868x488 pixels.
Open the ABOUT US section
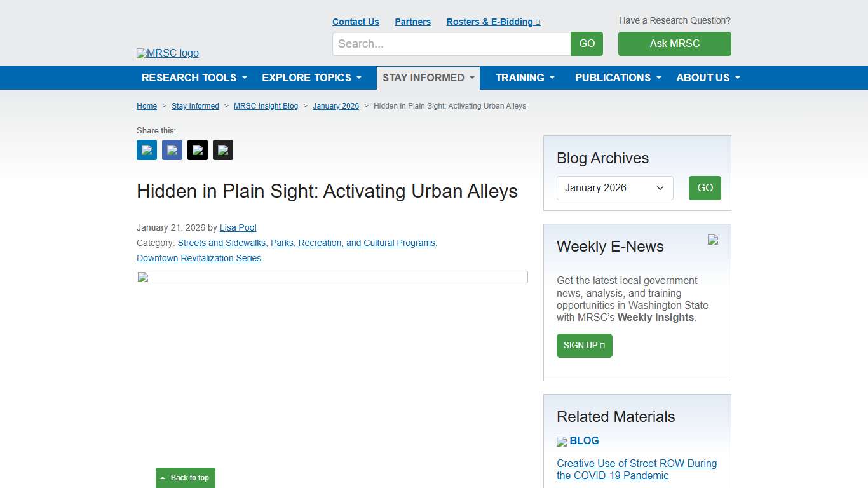coord(707,78)
